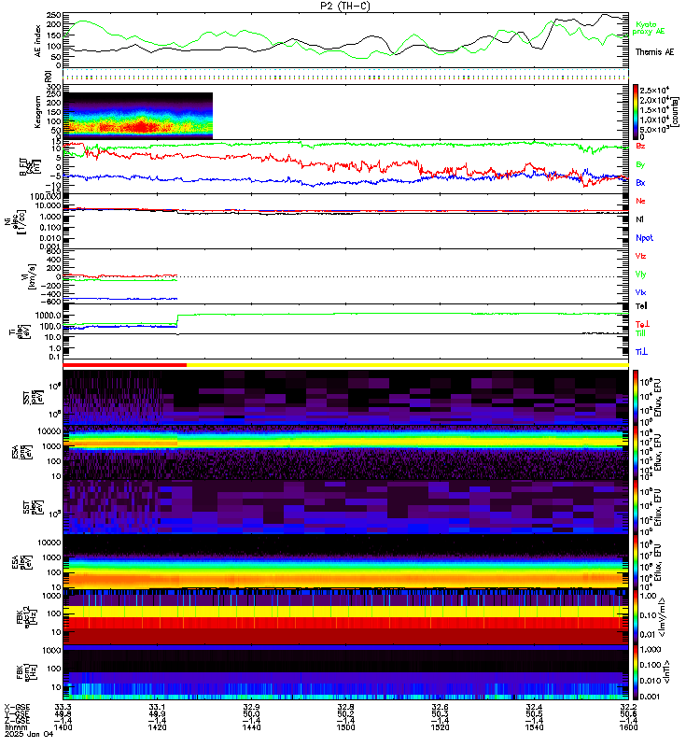Click the ESA ion Eflux color bar
This screenshot has width=700, height=747.
[636, 452]
